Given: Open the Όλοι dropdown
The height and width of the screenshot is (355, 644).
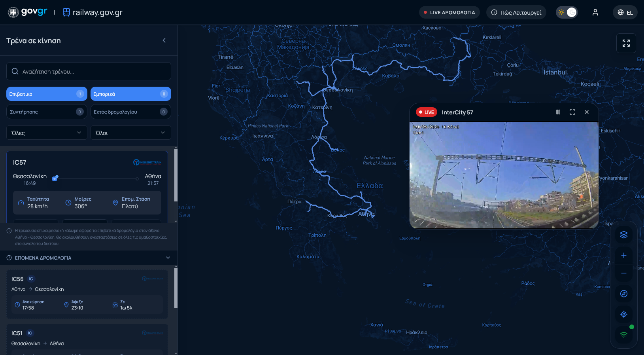Looking at the screenshot, I should click(130, 133).
